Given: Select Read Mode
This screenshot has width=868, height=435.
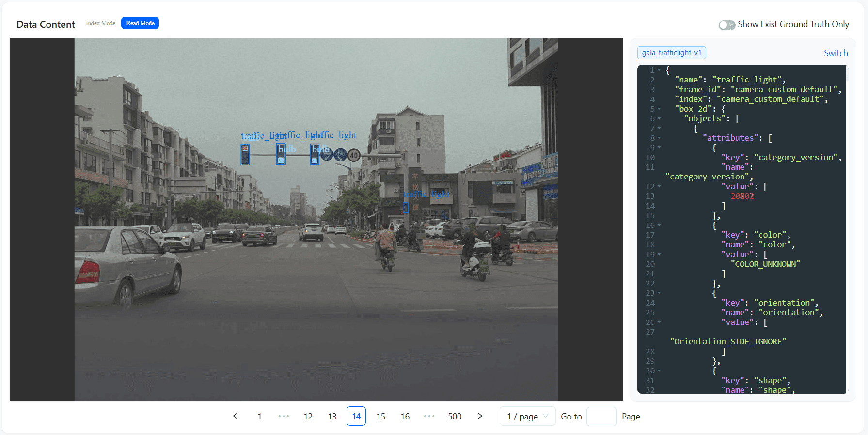Looking at the screenshot, I should tap(140, 23).
